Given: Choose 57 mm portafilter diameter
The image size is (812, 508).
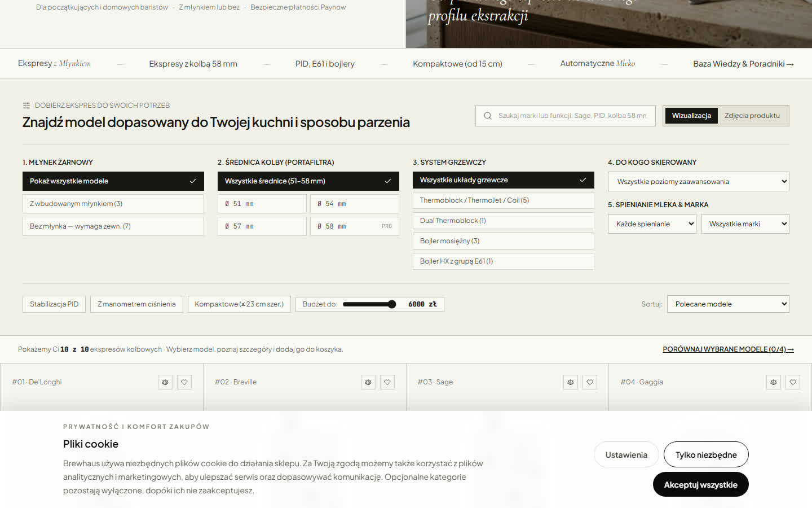Looking at the screenshot, I should (262, 226).
